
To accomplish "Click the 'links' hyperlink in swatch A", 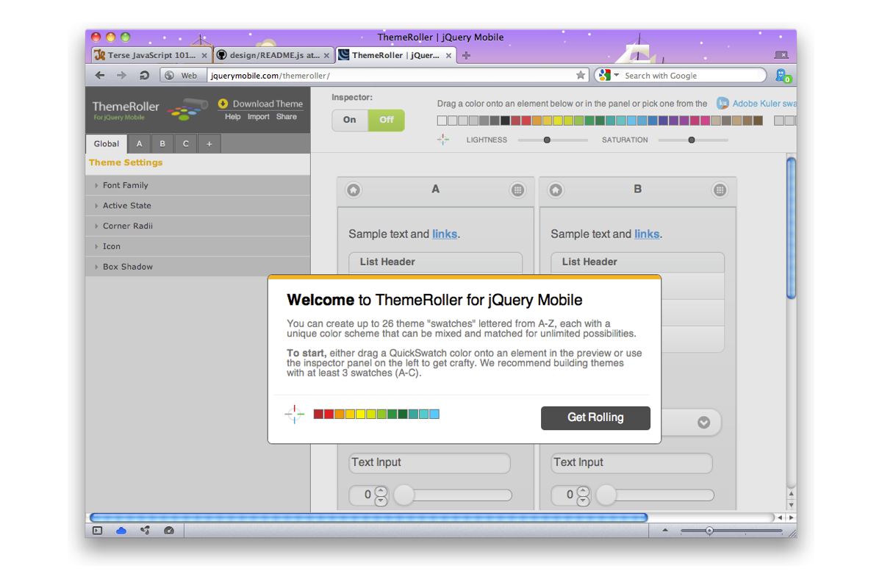I will [x=445, y=234].
